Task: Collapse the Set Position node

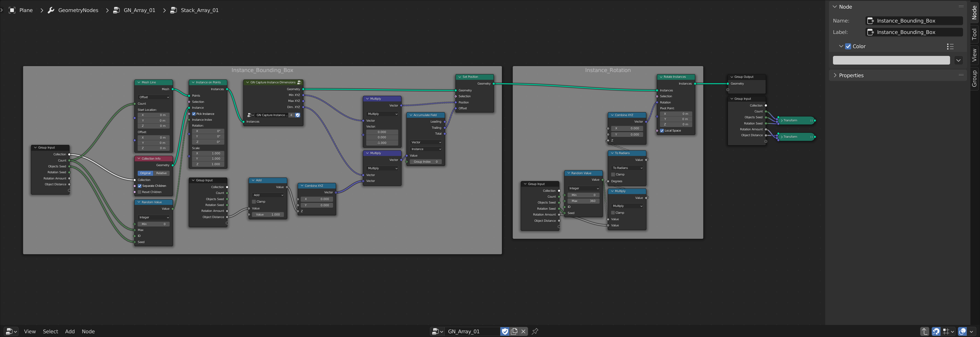Action: (x=460, y=77)
